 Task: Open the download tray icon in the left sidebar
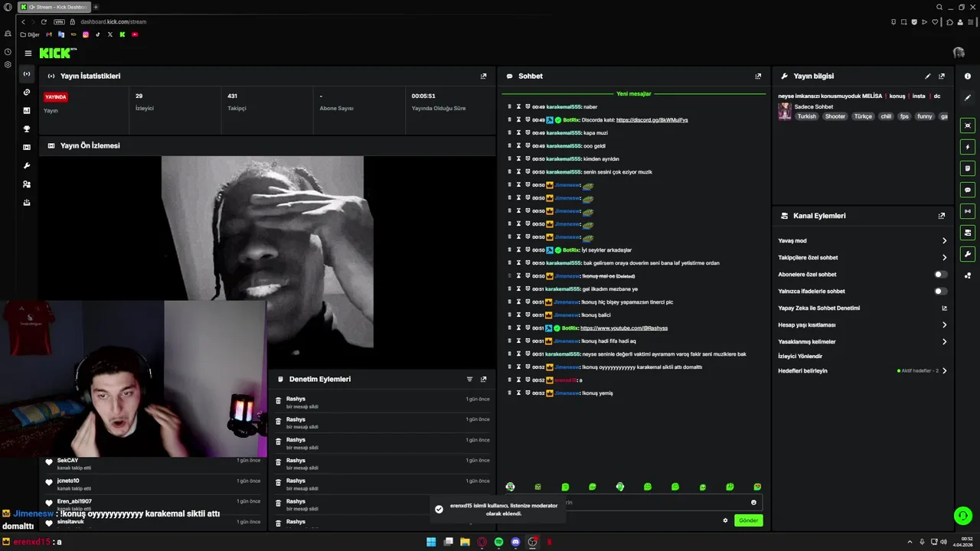[x=27, y=203]
